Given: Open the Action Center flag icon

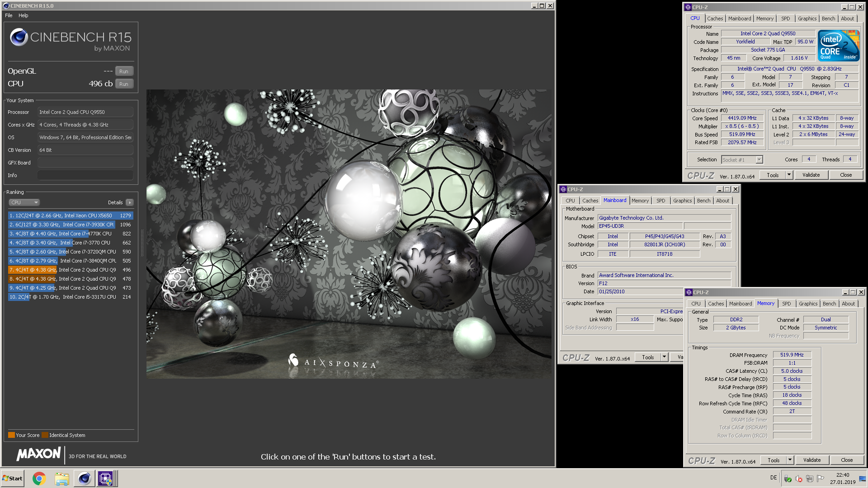Looking at the screenshot, I should [x=821, y=479].
